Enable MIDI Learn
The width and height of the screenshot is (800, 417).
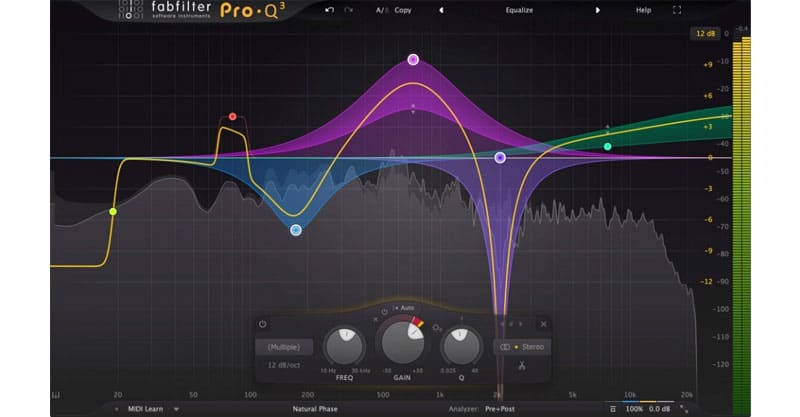[145, 409]
